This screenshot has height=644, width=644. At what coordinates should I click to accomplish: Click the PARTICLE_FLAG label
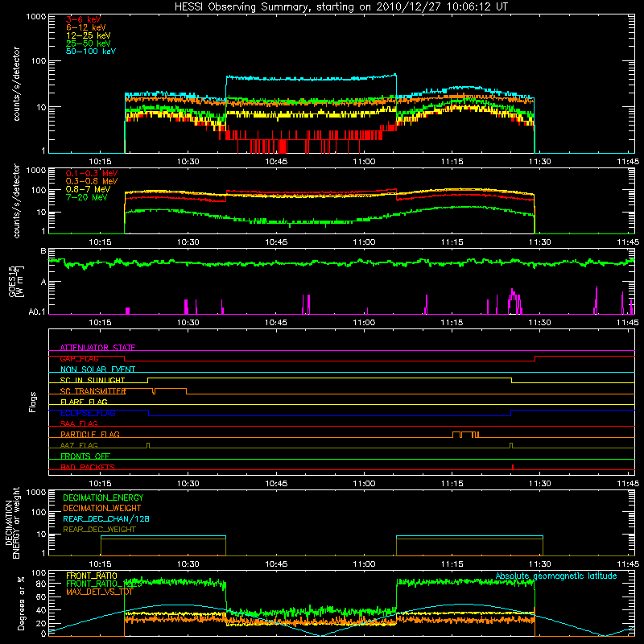[90, 434]
